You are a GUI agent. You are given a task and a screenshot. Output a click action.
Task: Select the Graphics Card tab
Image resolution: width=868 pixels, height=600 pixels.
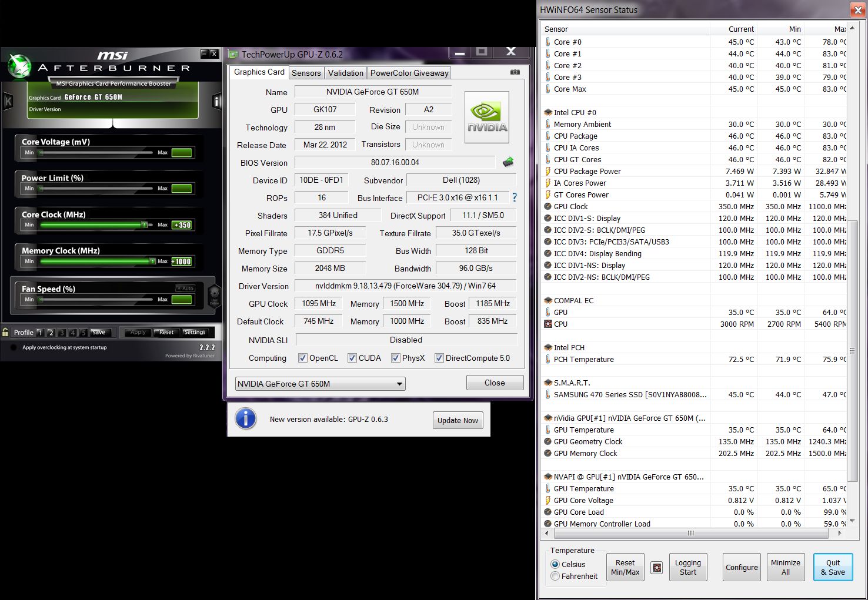click(x=259, y=72)
